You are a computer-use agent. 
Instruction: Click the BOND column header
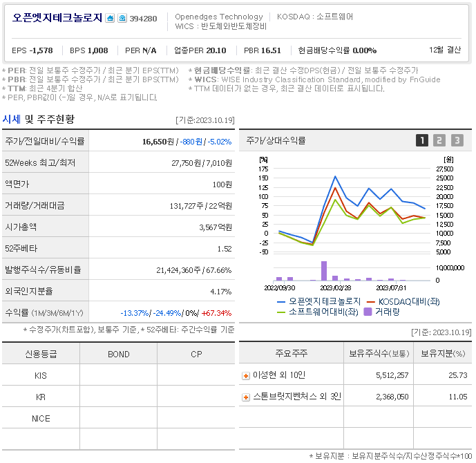coord(119,354)
